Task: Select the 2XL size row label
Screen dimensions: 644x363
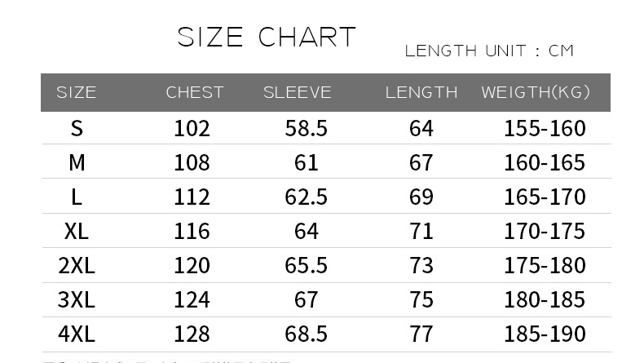Action: [x=77, y=265]
